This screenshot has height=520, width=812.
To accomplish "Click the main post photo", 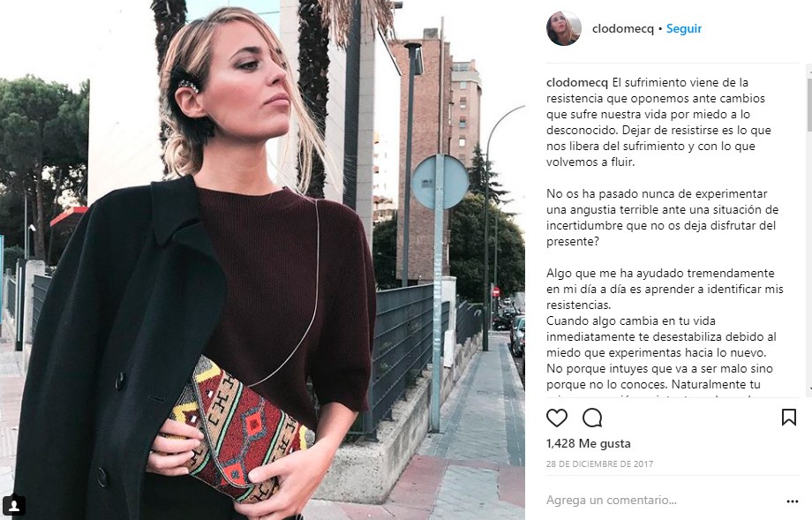I will click(x=262, y=260).
